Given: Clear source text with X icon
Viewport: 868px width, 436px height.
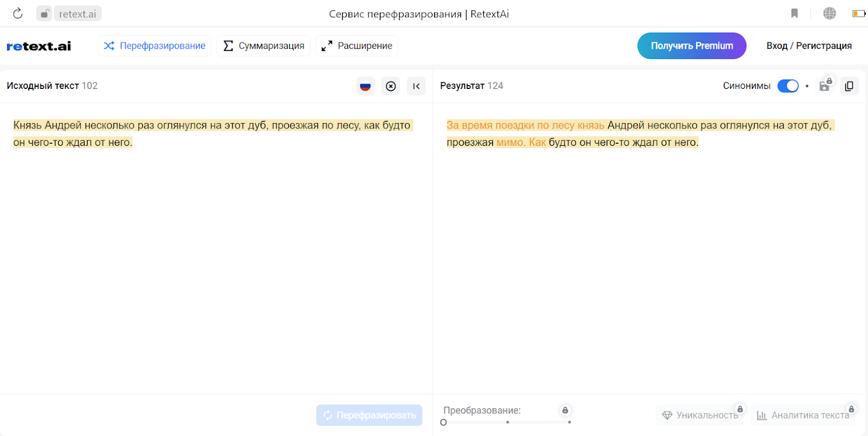Looking at the screenshot, I should pos(391,86).
